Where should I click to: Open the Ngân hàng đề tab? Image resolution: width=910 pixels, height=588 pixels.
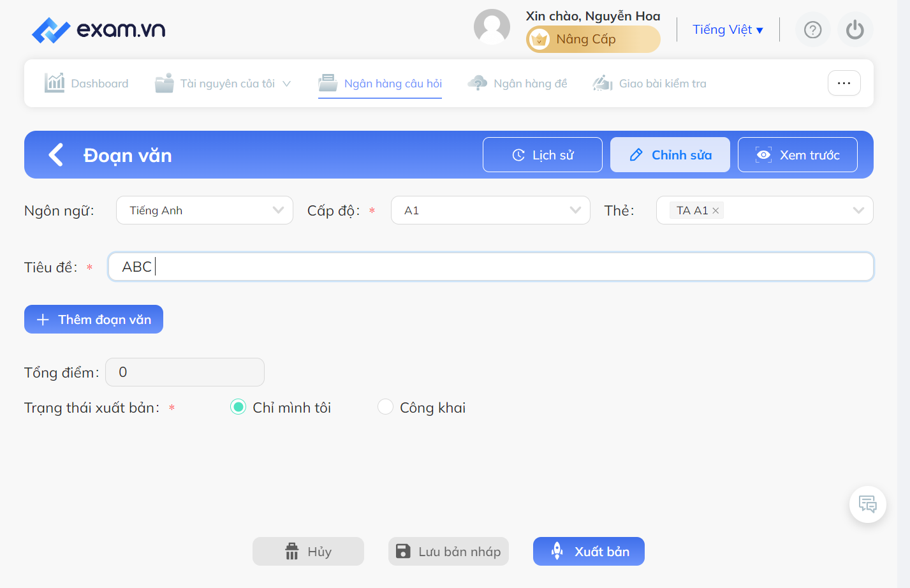coord(517,84)
